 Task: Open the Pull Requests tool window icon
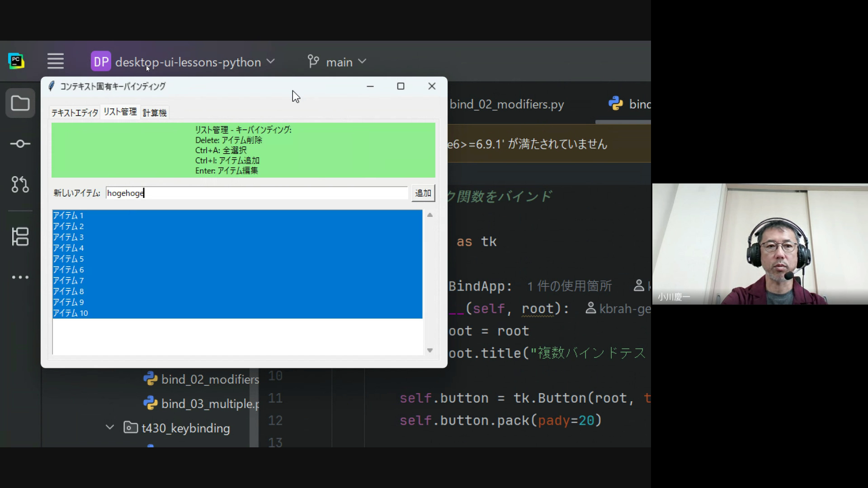[20, 184]
